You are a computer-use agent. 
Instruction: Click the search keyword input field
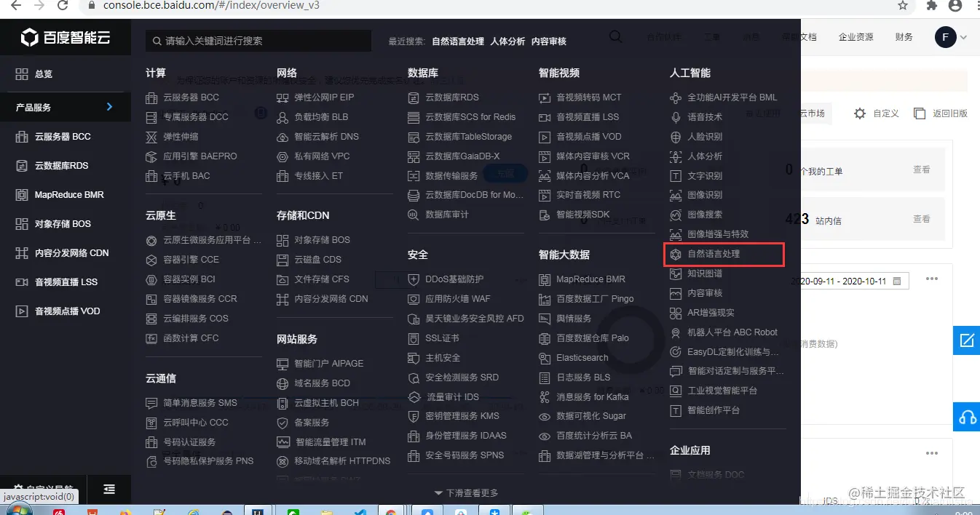point(258,41)
